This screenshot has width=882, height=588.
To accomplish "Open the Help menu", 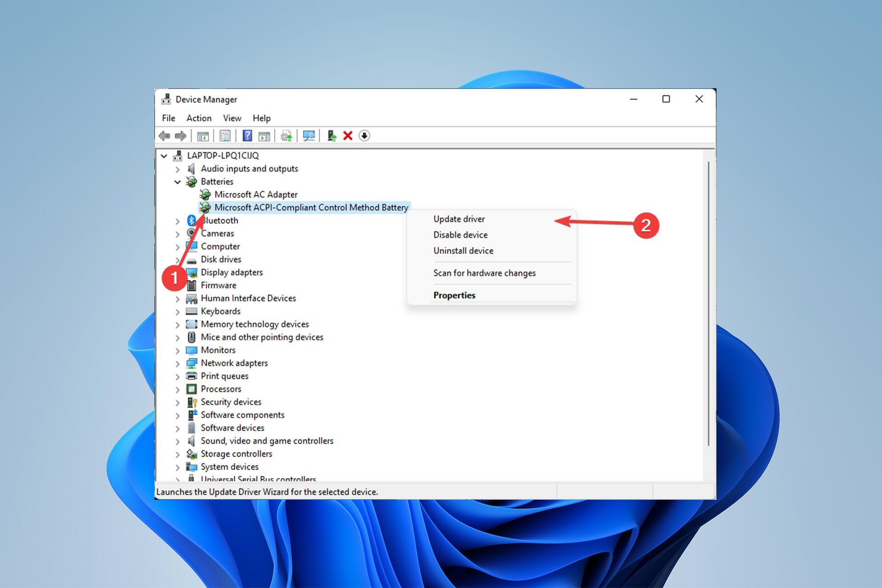I will pos(261,118).
